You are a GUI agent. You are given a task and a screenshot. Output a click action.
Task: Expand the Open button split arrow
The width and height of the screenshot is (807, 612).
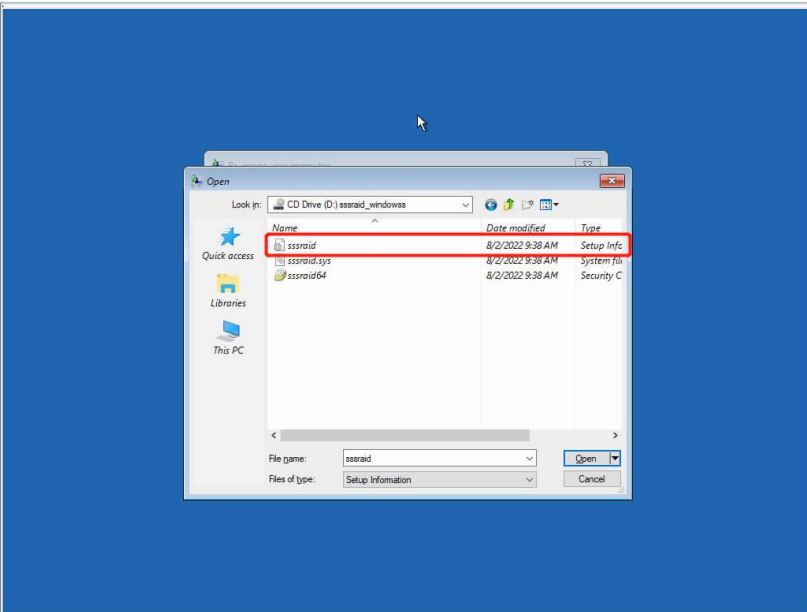pos(615,458)
